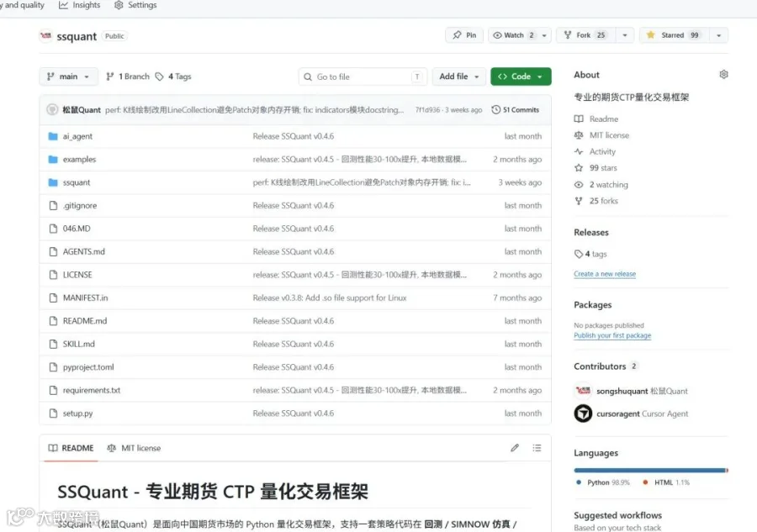The height and width of the screenshot is (532, 757).
Task: Click the file icon beside setup.py
Action: [x=53, y=413]
